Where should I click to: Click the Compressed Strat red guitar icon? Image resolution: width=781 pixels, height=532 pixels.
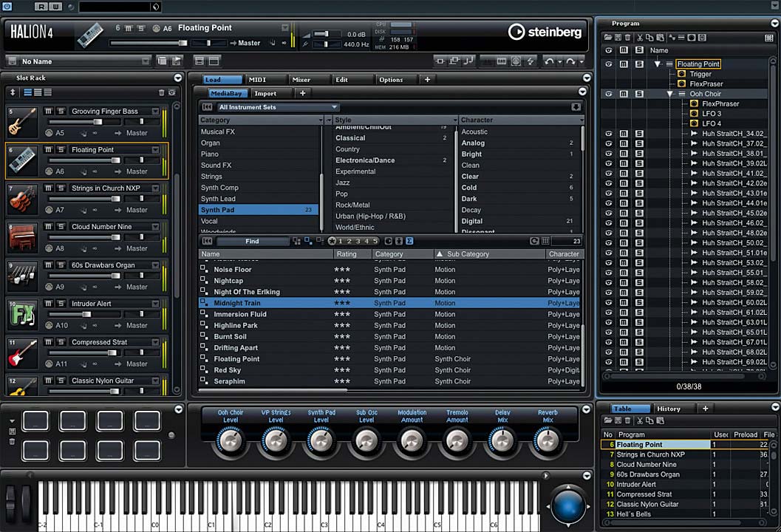point(22,352)
